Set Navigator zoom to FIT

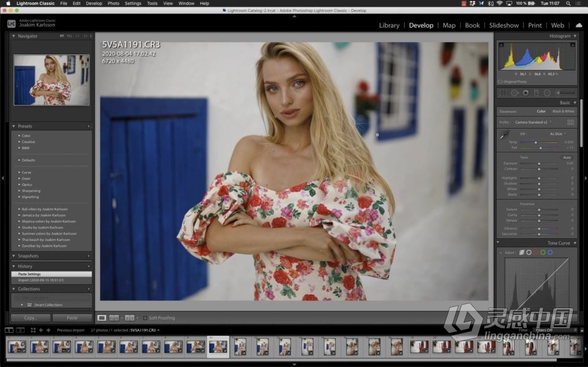[62, 36]
